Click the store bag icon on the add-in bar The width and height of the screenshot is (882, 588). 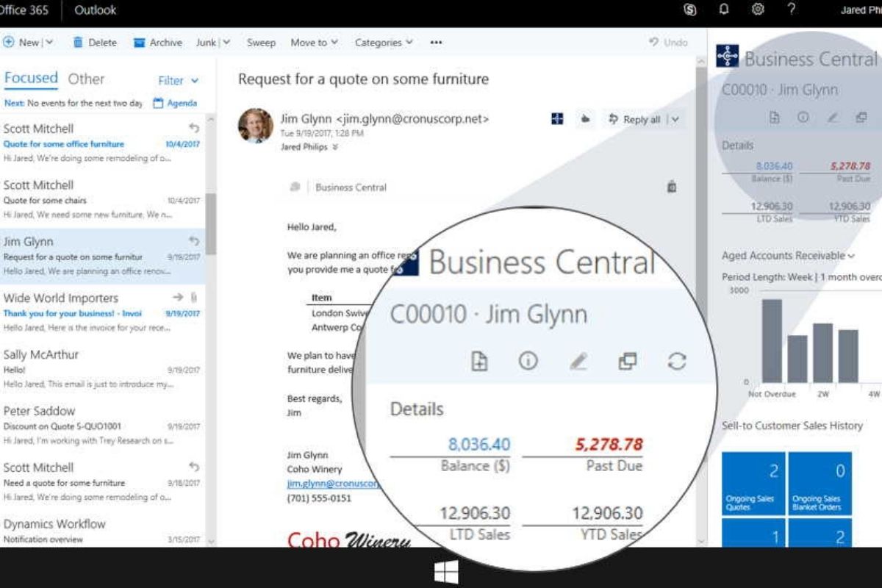point(671,187)
